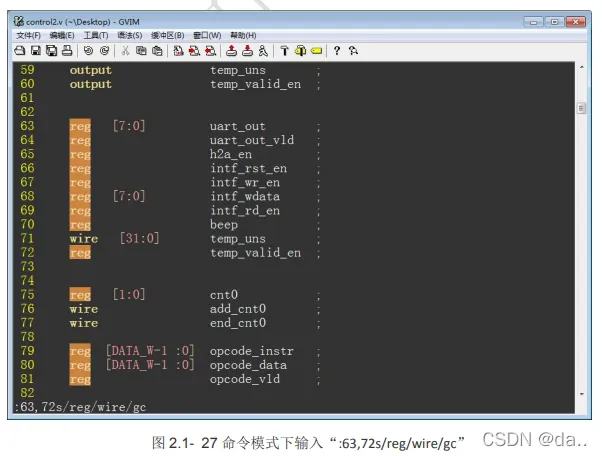Click output keyword on line 59
This screenshot has height=456, width=602.
tap(91, 70)
